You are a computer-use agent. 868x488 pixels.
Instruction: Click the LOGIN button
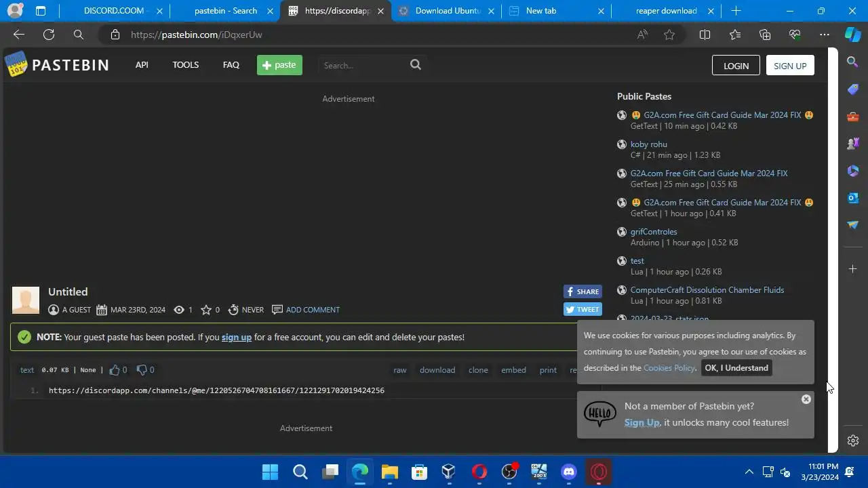(x=736, y=66)
